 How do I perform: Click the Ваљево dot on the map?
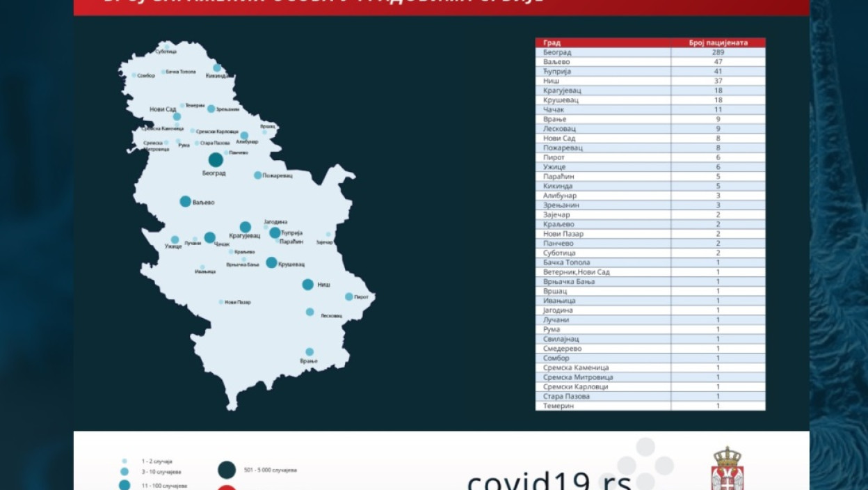[x=185, y=201]
